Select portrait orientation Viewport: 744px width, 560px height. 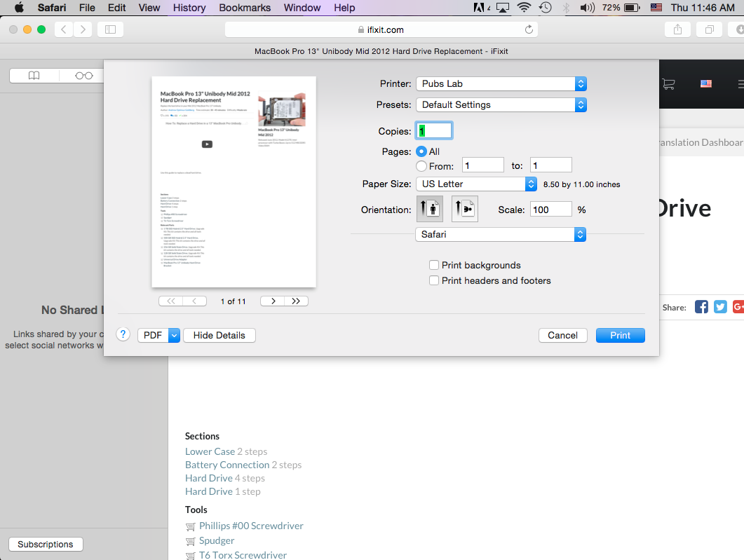pos(429,209)
